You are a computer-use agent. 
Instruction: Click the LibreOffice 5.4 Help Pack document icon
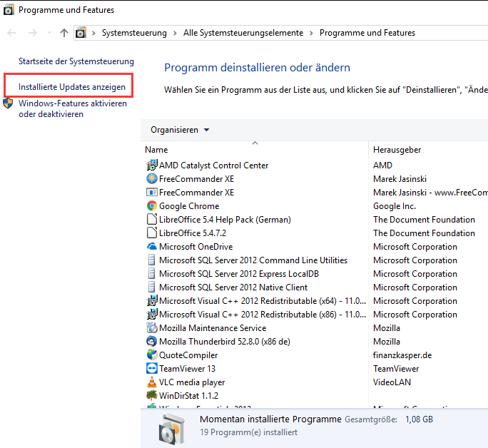pyautogui.click(x=152, y=219)
